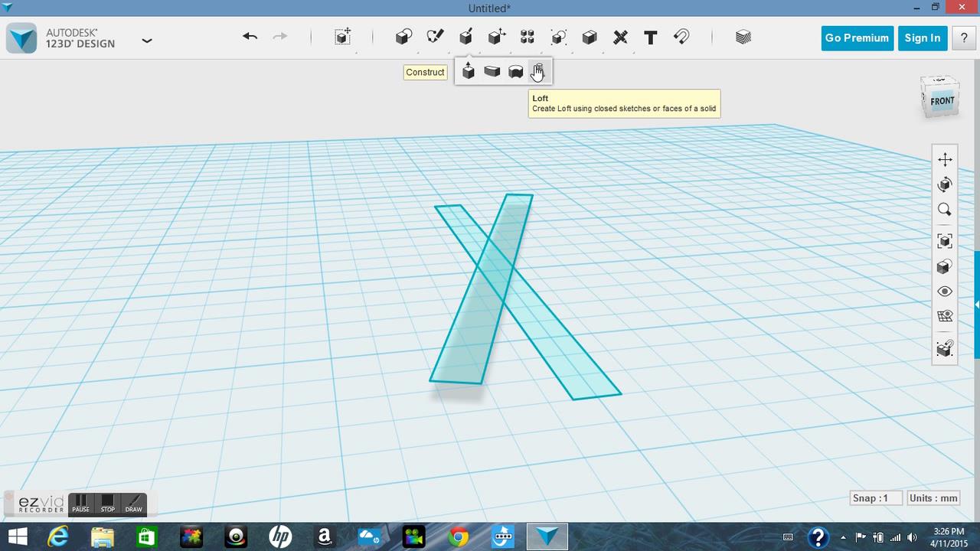Select the Text tool
The width and height of the screenshot is (980, 551).
(651, 37)
